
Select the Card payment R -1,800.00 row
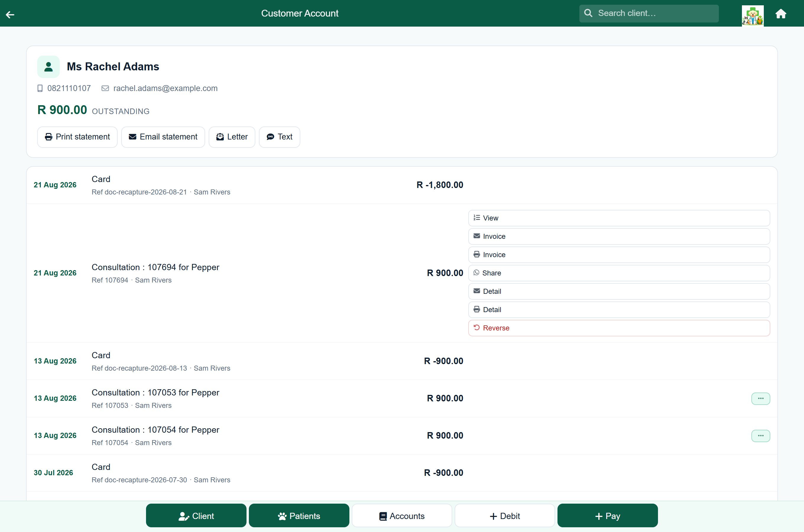402,185
